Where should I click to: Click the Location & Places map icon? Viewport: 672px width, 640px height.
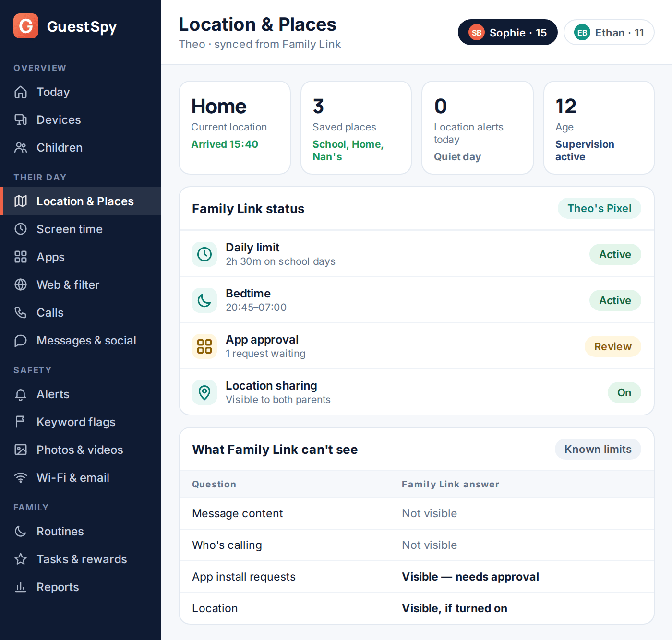point(21,201)
